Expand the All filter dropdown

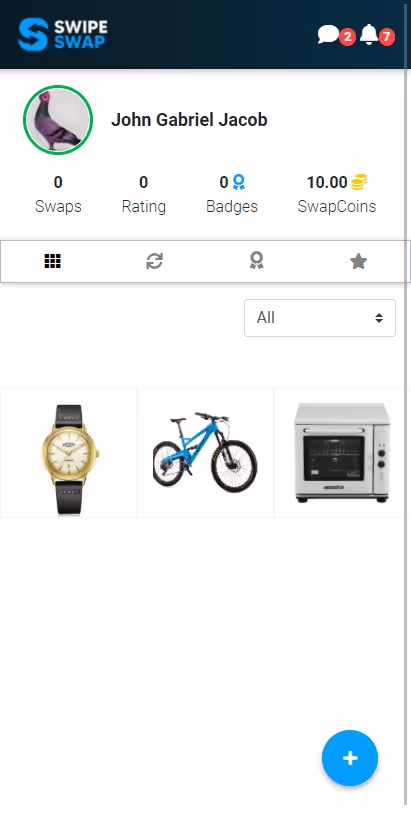pyautogui.click(x=320, y=318)
